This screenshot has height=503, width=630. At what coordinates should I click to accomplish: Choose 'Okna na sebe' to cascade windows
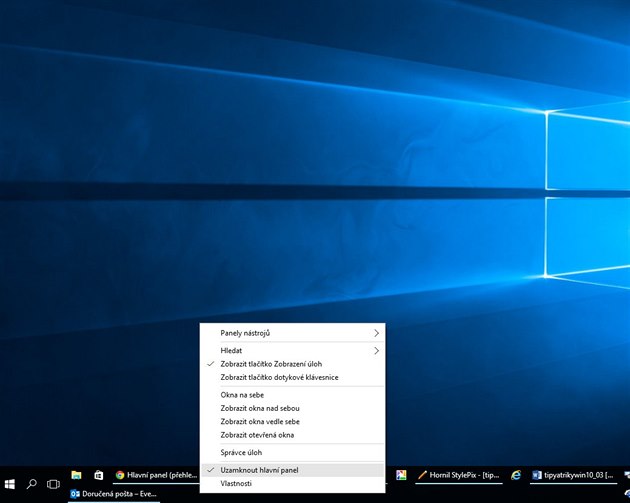pos(243,395)
